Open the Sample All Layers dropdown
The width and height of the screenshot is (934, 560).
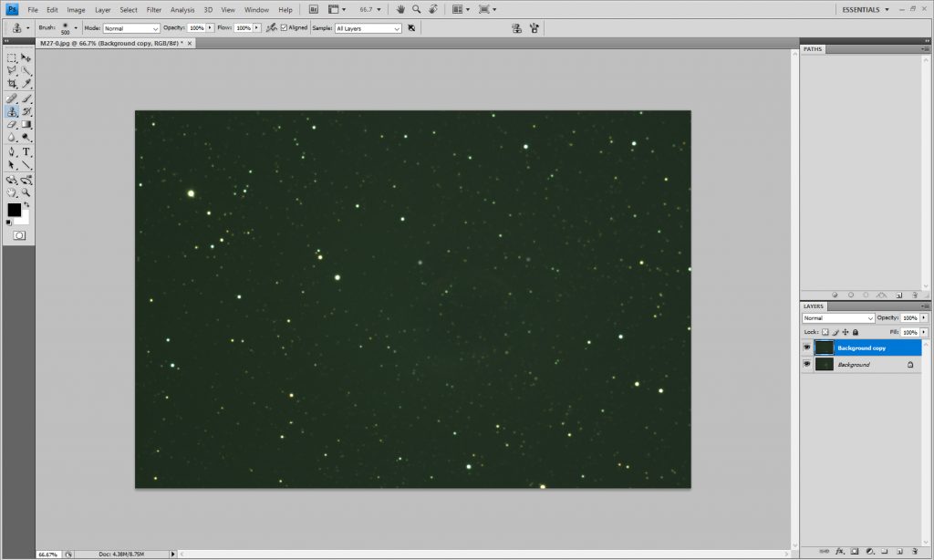click(x=368, y=28)
